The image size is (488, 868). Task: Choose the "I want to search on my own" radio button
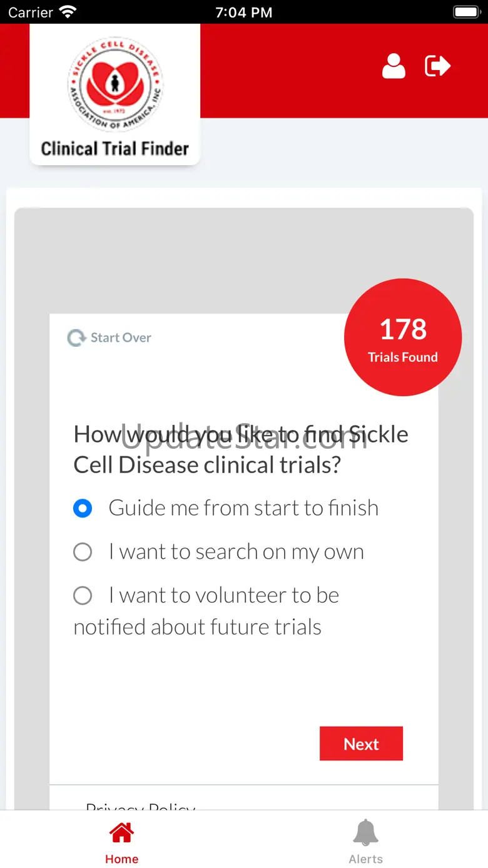tap(83, 552)
